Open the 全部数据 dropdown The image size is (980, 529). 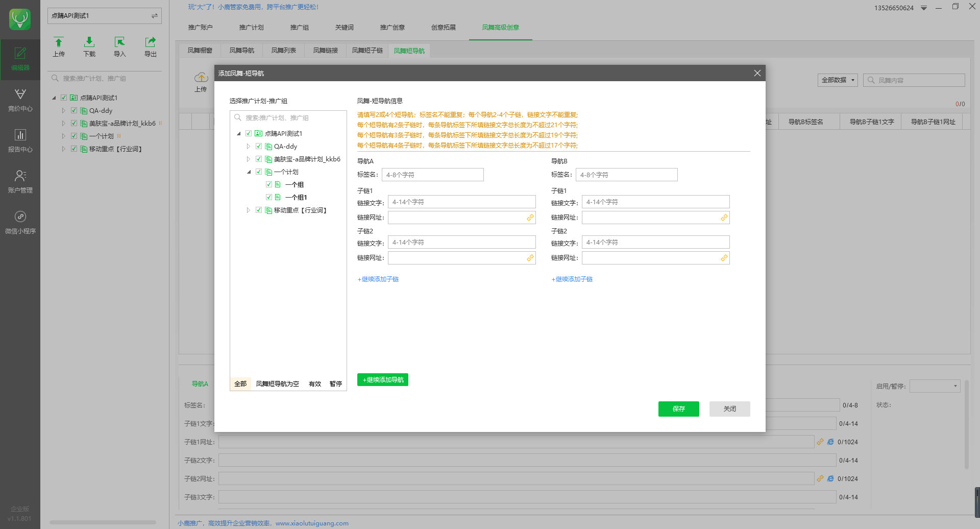(838, 80)
